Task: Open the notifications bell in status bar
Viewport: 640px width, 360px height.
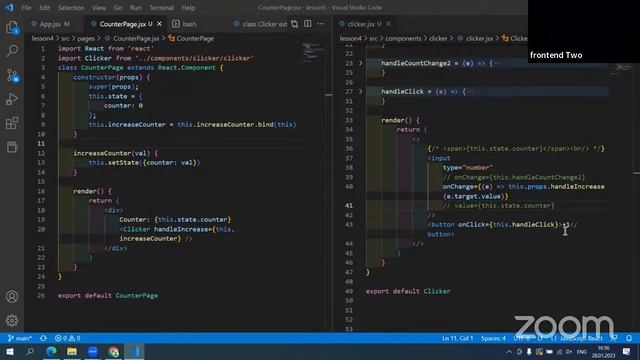Action: pos(629,338)
